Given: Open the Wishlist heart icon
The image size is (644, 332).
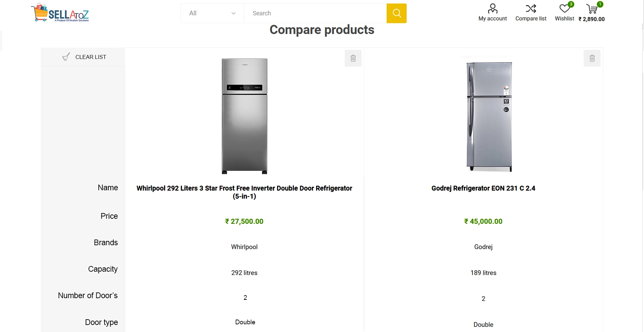Looking at the screenshot, I should click(564, 8).
